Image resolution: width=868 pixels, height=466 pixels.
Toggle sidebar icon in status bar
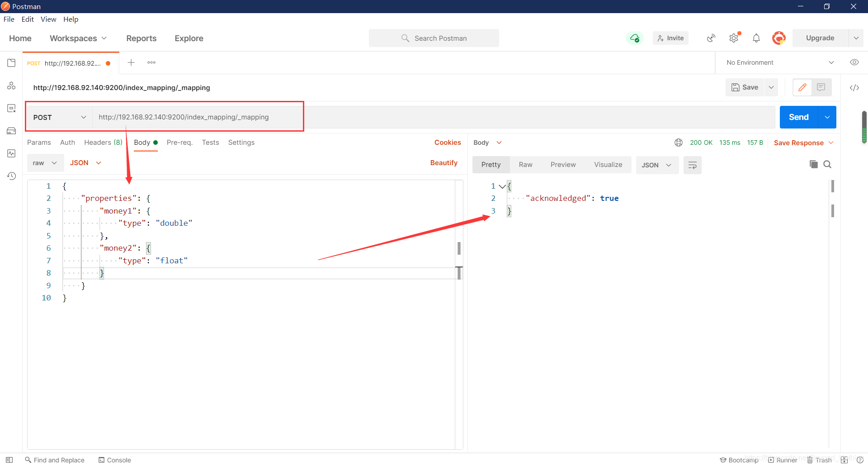point(9,460)
